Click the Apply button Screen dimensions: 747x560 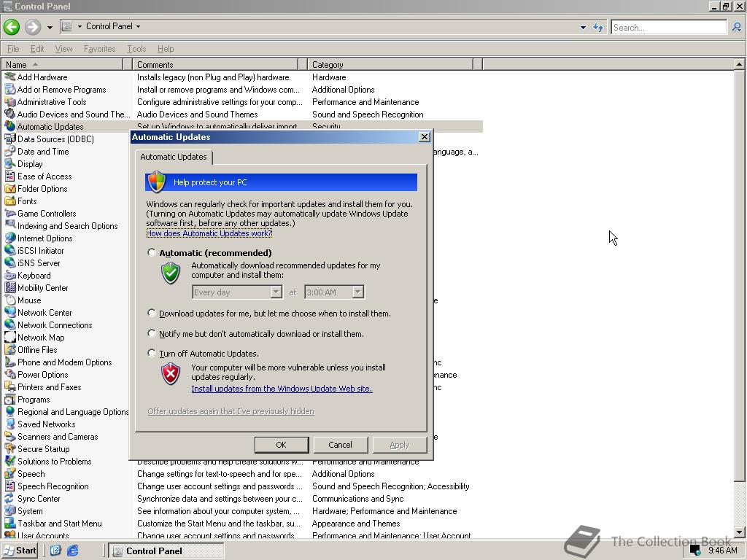click(400, 445)
